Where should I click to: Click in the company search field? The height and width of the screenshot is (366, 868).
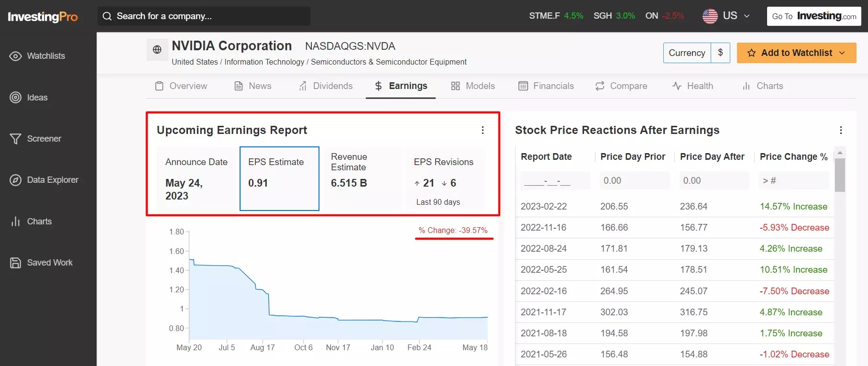tap(204, 16)
